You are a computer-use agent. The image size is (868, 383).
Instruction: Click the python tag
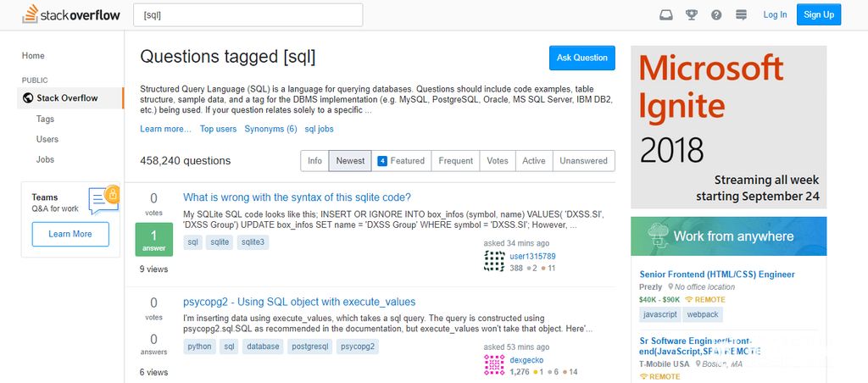coord(199,347)
